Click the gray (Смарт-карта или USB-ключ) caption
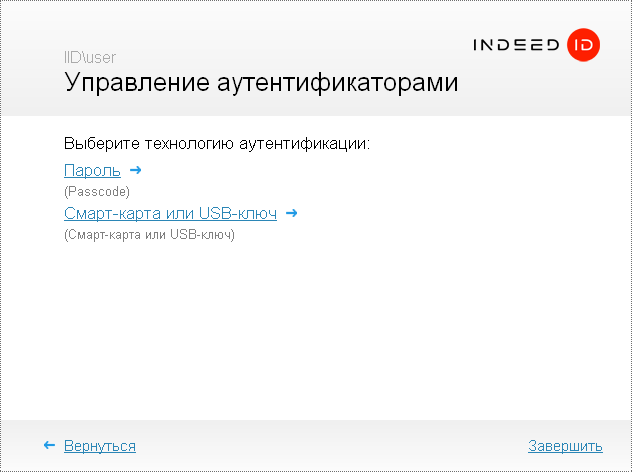 coord(149,235)
